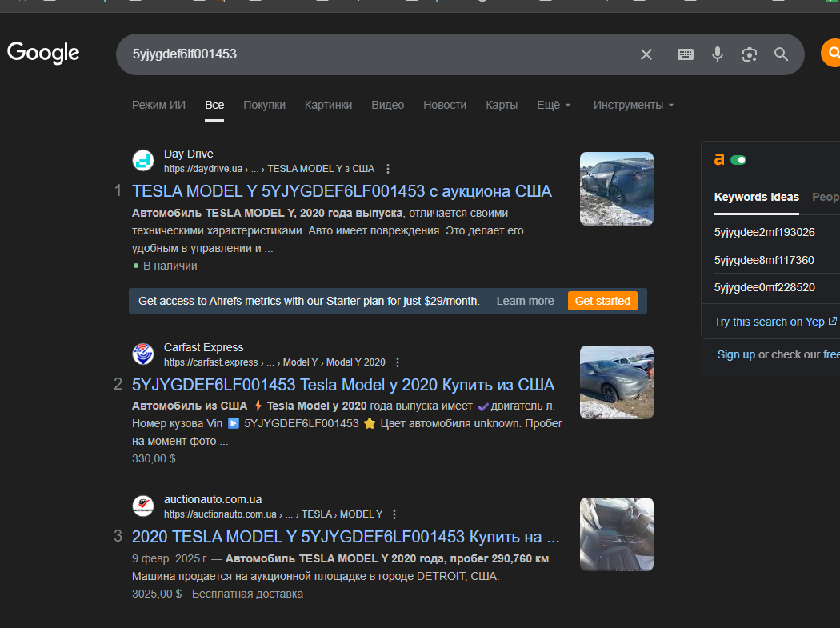Image resolution: width=840 pixels, height=628 pixels.
Task: Switch to Покупки tab
Action: tap(264, 105)
